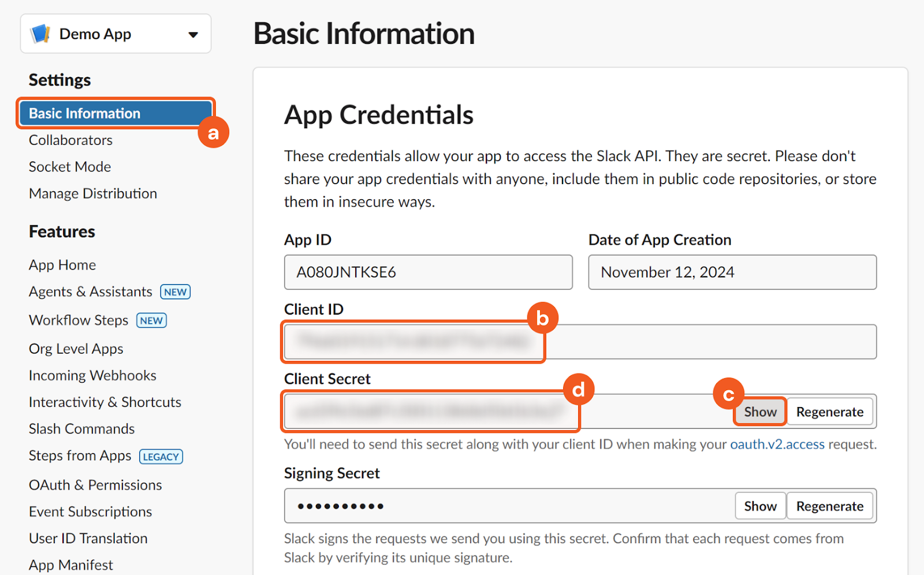Click the App ID field
Screen dimensions: 924x575
coord(428,272)
